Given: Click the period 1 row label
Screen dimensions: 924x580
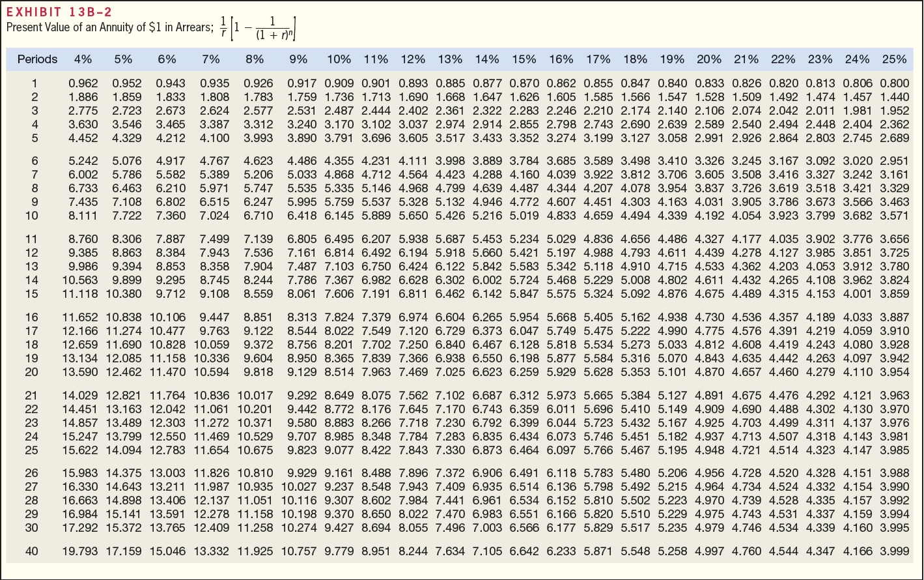Looking at the screenshot, I should pyautogui.click(x=34, y=83).
